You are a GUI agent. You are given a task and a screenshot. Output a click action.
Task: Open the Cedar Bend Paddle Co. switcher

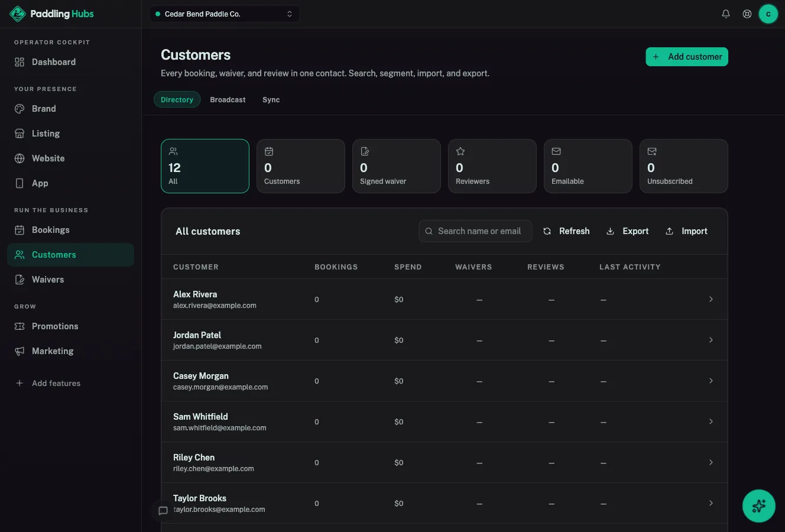[225, 14]
